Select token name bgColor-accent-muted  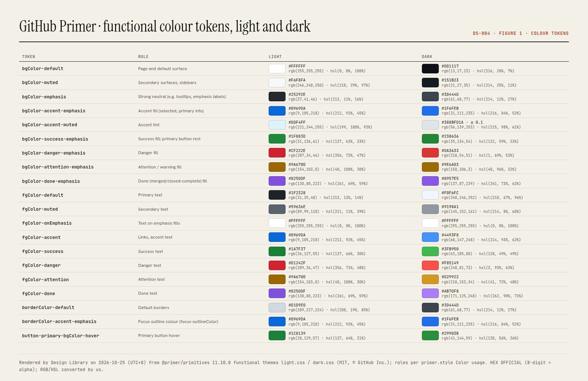(x=49, y=125)
